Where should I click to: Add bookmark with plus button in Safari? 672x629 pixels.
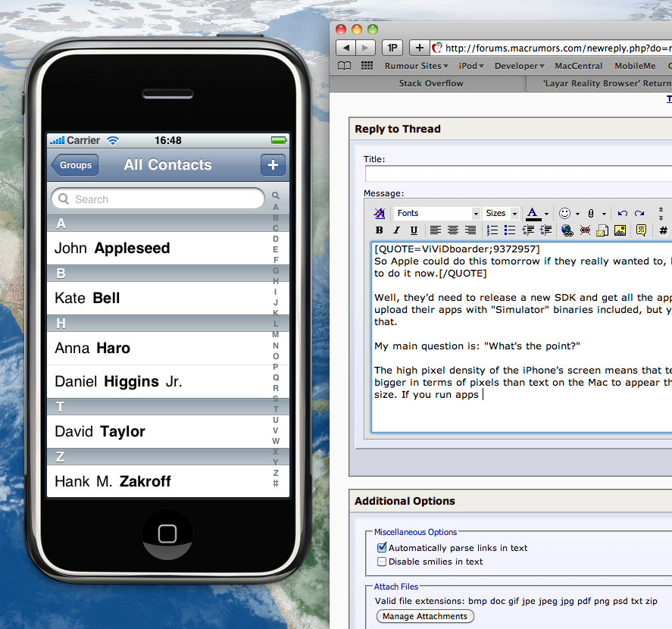420,48
